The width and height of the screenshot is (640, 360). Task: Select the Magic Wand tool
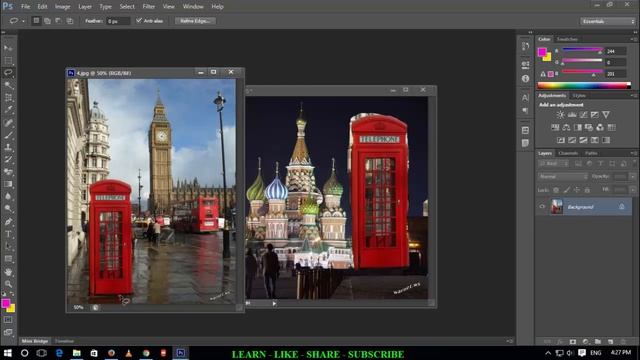pyautogui.click(x=8, y=85)
